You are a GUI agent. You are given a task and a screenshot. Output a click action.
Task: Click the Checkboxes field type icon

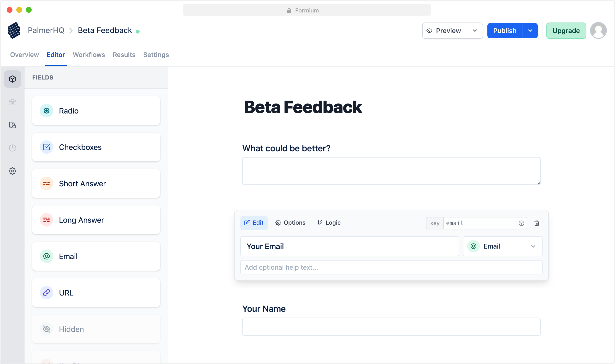pyautogui.click(x=47, y=147)
